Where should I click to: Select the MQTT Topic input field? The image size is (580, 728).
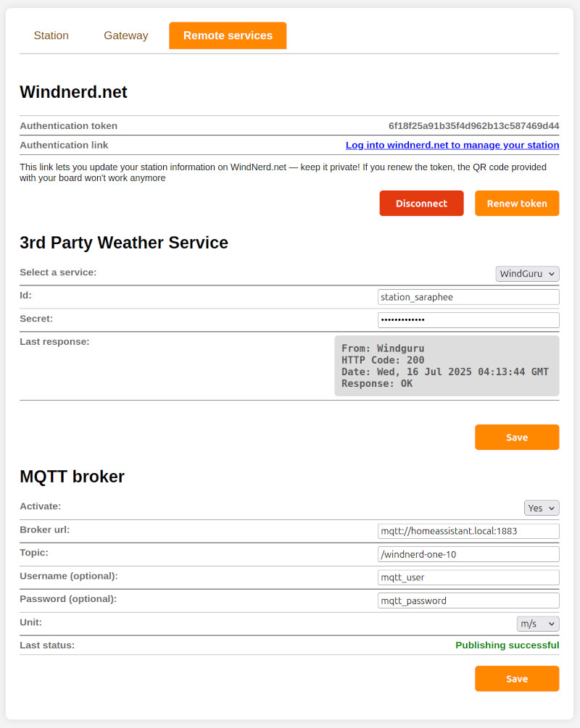point(468,554)
